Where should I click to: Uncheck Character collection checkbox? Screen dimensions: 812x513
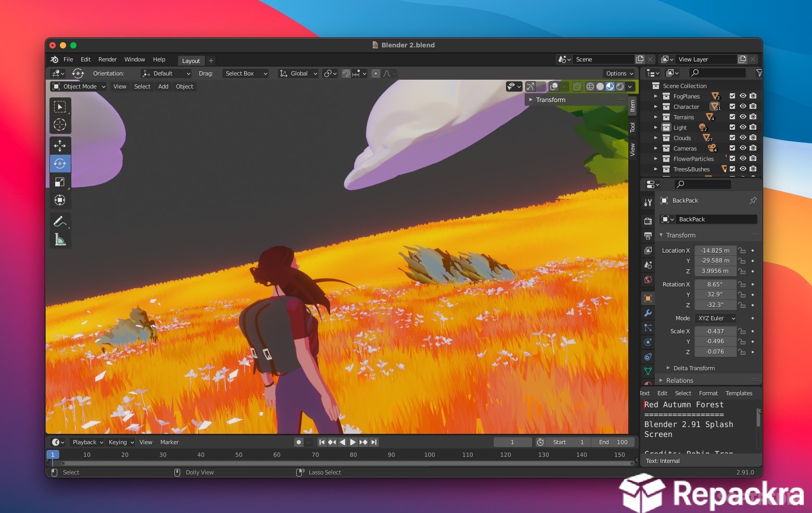click(x=732, y=106)
